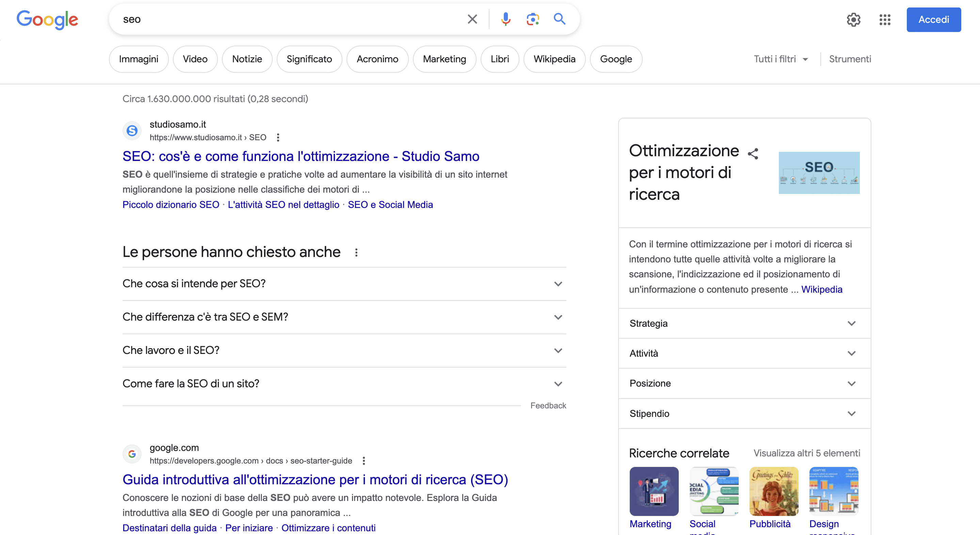Expand the Strategia section
Viewport: 980px width, 535px height.
744,323
